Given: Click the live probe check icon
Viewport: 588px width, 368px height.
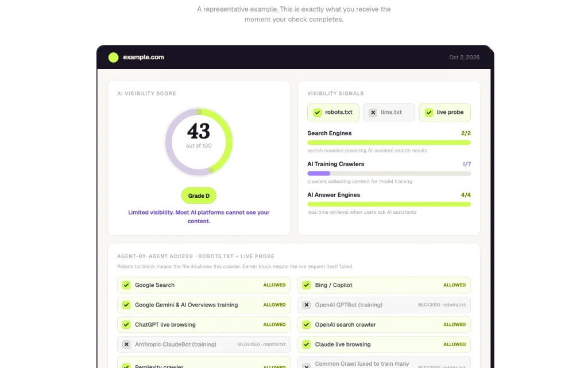Looking at the screenshot, I should 428,112.
